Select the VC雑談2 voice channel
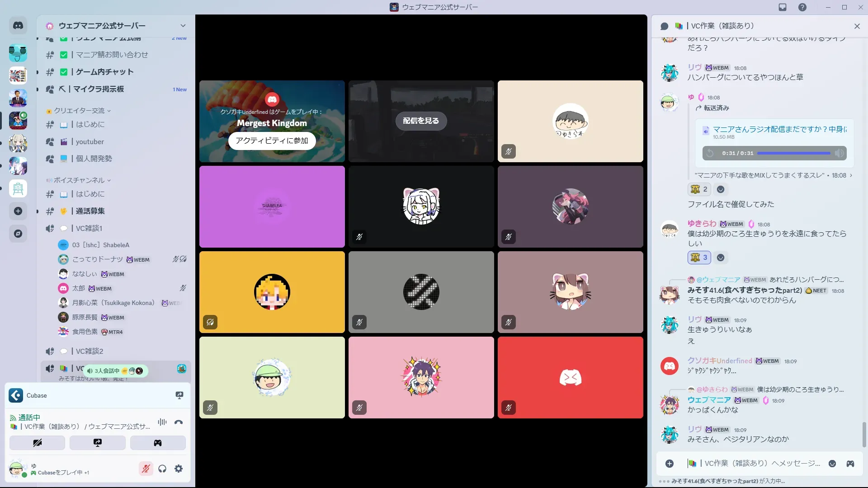 (90, 351)
